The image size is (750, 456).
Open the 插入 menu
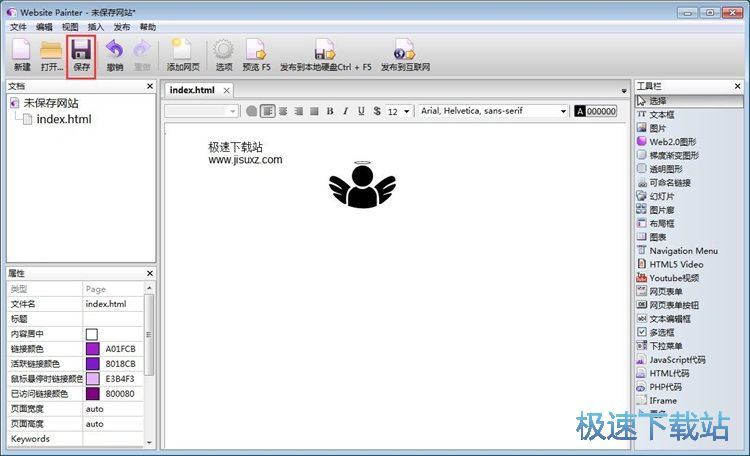(x=96, y=27)
